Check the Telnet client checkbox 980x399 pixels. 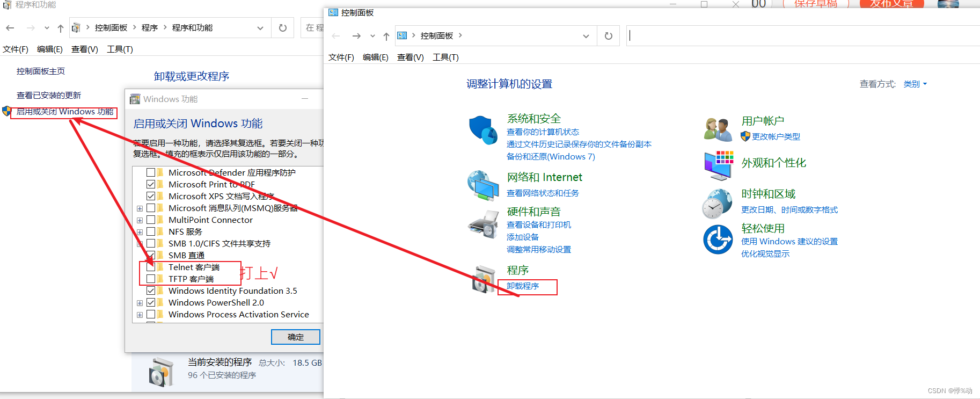(x=151, y=267)
